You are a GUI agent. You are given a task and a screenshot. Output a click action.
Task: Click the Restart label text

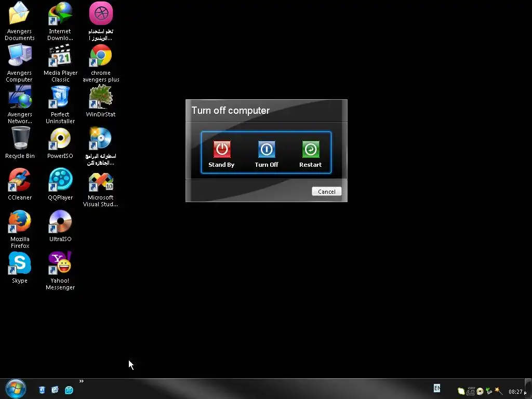[311, 165]
